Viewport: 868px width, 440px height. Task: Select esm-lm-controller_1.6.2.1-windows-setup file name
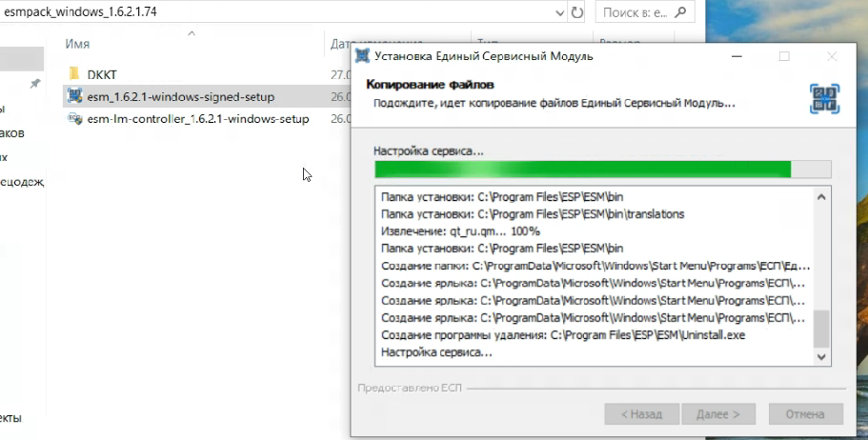[198, 119]
